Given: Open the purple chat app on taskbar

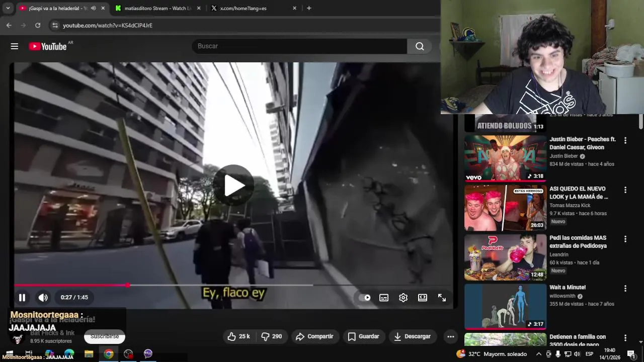Looking at the screenshot, I should pos(148,354).
